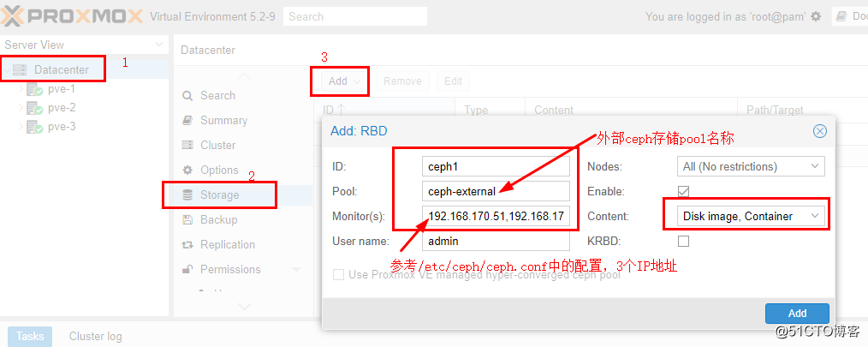Open the Add storage dropdown button

(344, 81)
